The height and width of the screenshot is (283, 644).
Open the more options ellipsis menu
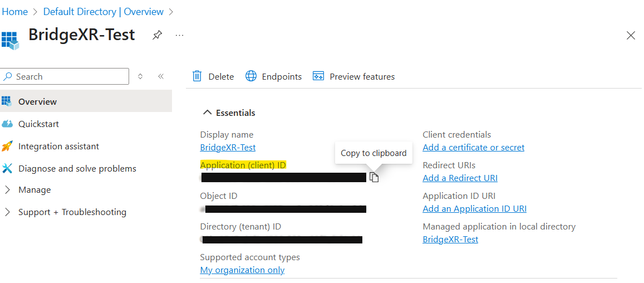click(179, 35)
